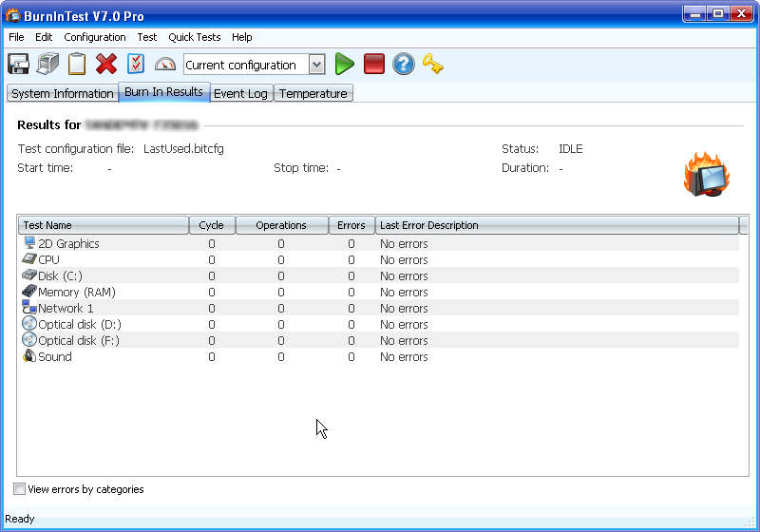
Task: Click the Disk (C:) drive icon
Action: 29,275
